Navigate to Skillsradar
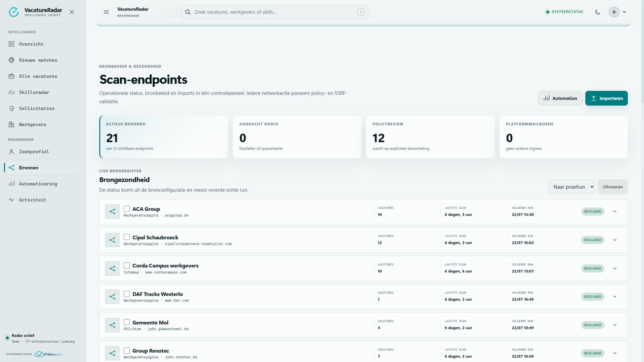 click(43, 92)
